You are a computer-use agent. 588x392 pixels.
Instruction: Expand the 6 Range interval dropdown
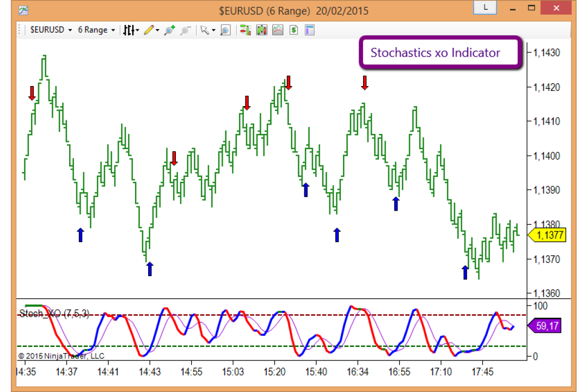96,30
